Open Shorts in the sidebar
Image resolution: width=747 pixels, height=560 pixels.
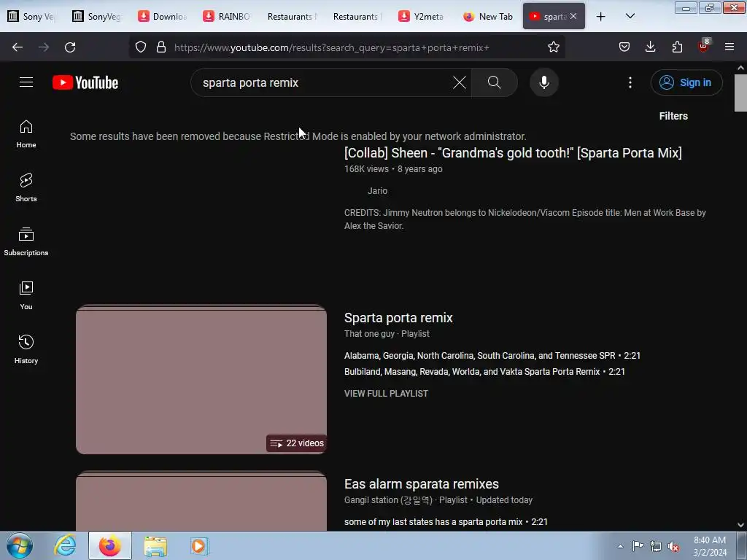coord(26,187)
